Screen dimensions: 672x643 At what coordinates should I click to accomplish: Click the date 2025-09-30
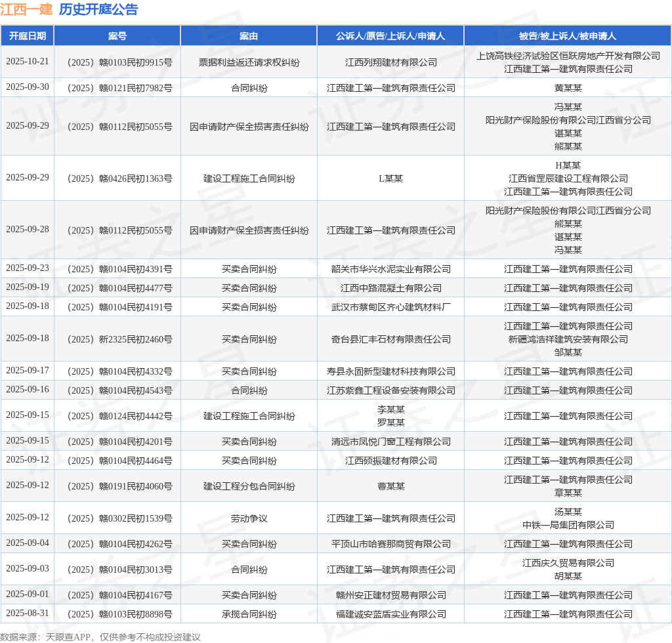coord(28,87)
